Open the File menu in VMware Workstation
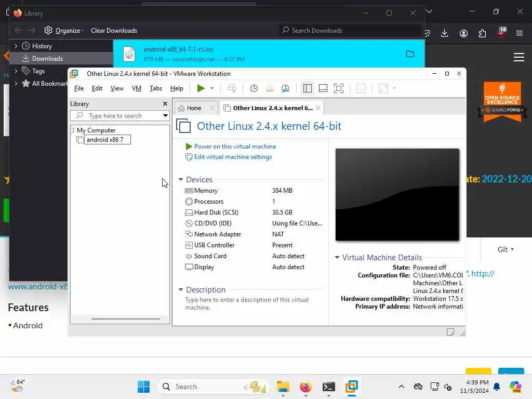Image resolution: width=532 pixels, height=399 pixels. click(x=79, y=88)
